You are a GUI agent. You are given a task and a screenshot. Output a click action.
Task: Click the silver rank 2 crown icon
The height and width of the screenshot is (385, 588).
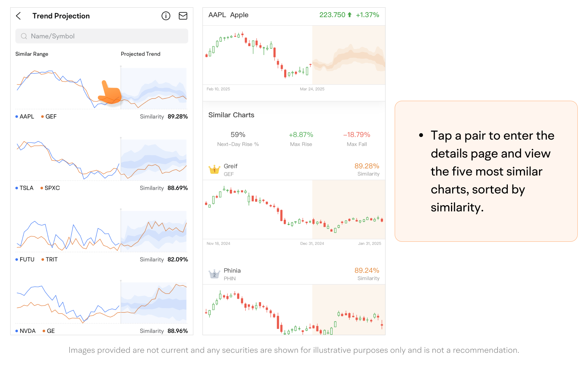214,274
